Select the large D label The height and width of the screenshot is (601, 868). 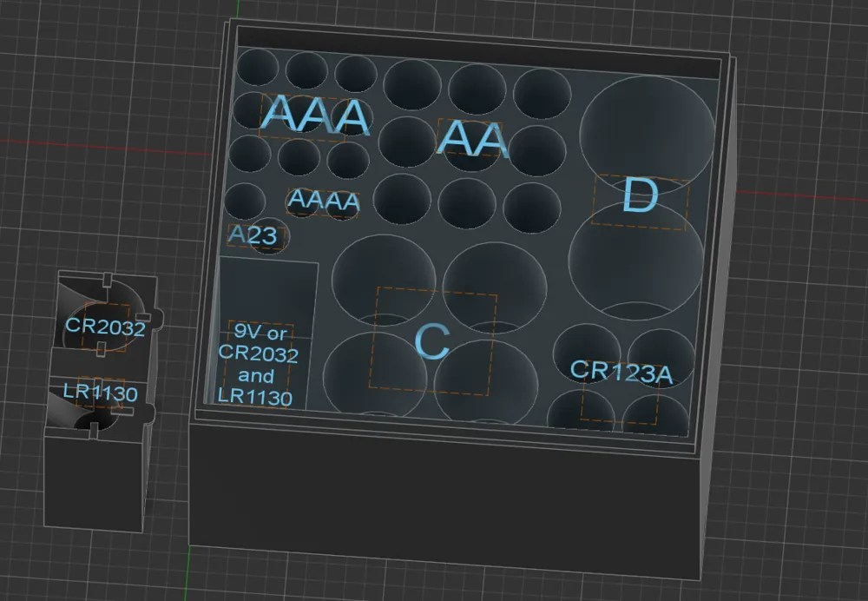[641, 195]
